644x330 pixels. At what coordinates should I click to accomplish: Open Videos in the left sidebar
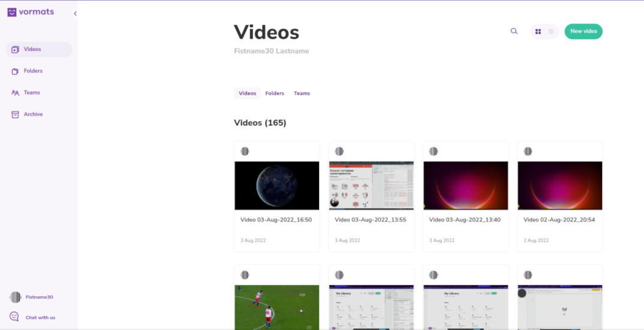[32, 49]
